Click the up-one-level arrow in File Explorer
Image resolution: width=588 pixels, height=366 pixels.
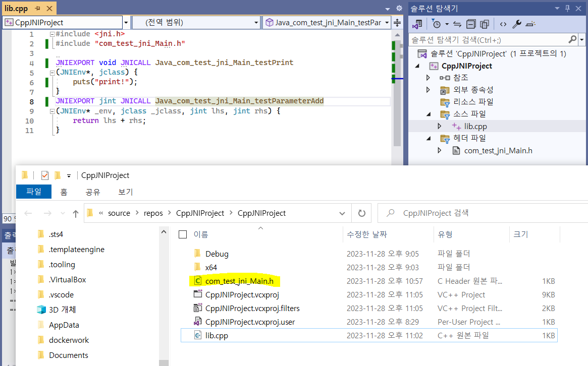76,214
